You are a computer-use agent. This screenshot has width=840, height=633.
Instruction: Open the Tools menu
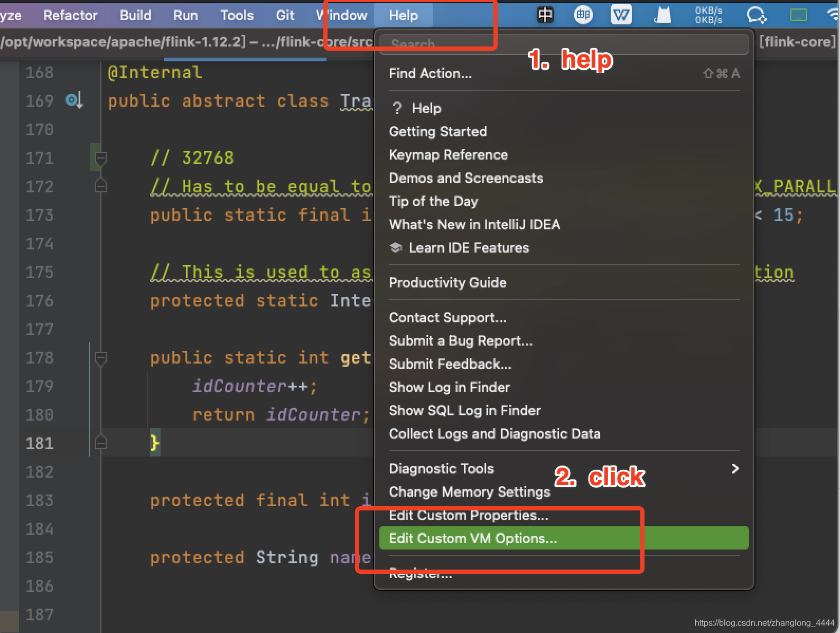(237, 15)
